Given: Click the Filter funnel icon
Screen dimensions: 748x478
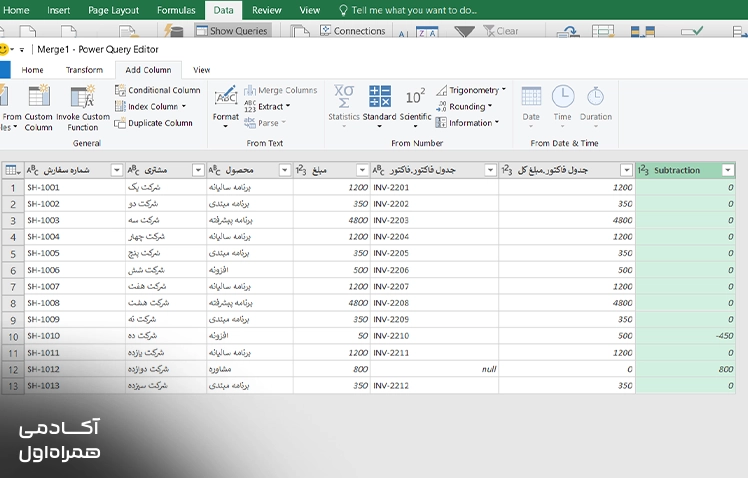Looking at the screenshot, I should [x=464, y=31].
